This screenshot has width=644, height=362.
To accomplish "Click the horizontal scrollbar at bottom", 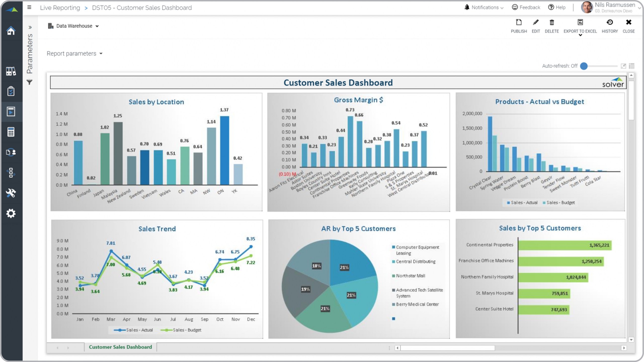I will pos(447,348).
